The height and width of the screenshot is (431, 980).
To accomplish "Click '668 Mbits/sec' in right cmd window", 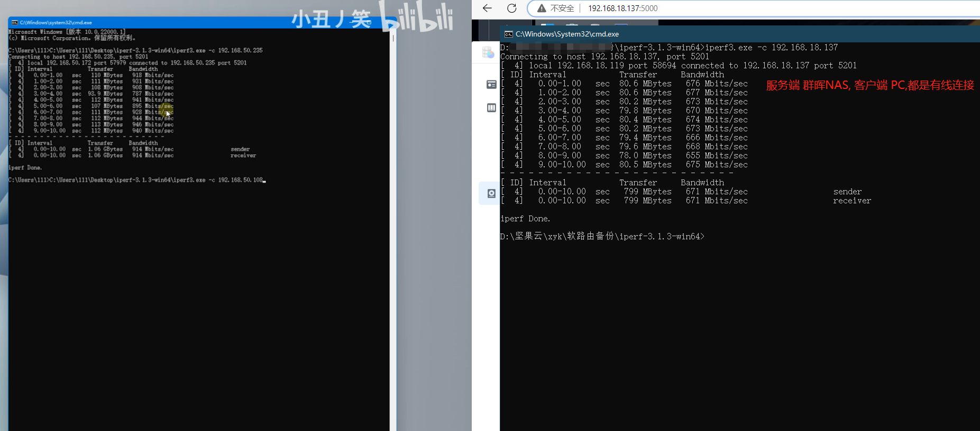I will tap(717, 147).
